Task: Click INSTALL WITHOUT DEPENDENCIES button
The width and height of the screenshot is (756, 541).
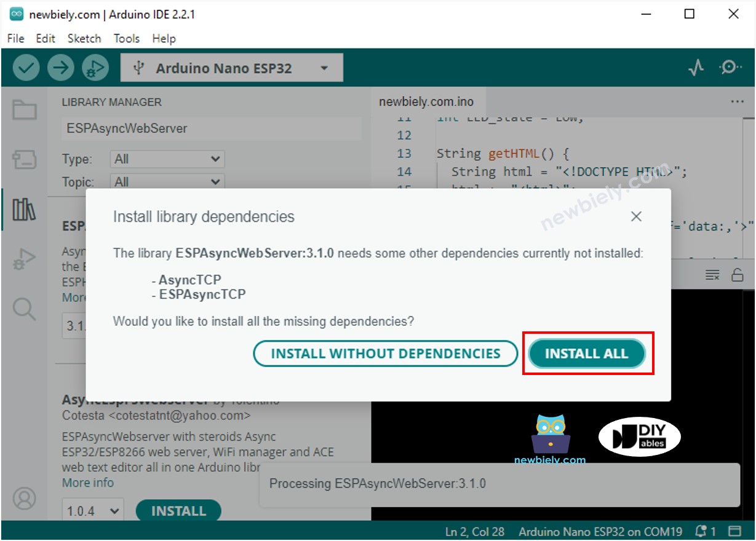Action: 386,353
